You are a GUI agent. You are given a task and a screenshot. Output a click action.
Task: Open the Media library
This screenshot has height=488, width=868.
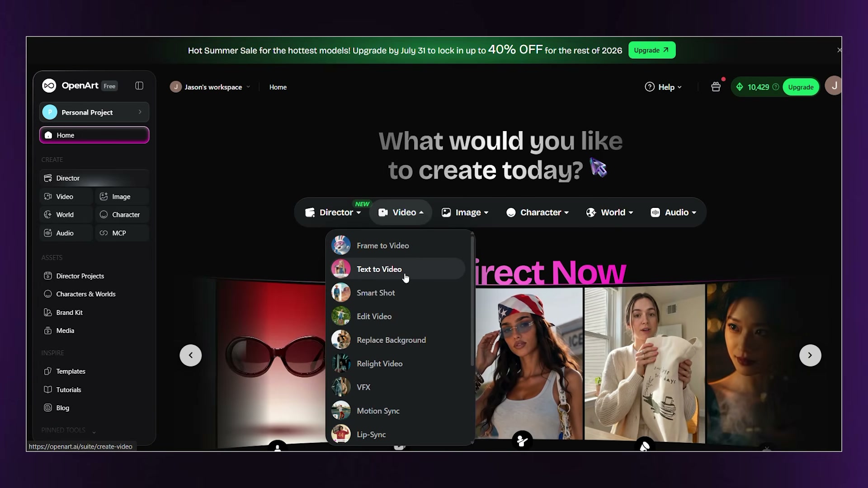(94, 331)
